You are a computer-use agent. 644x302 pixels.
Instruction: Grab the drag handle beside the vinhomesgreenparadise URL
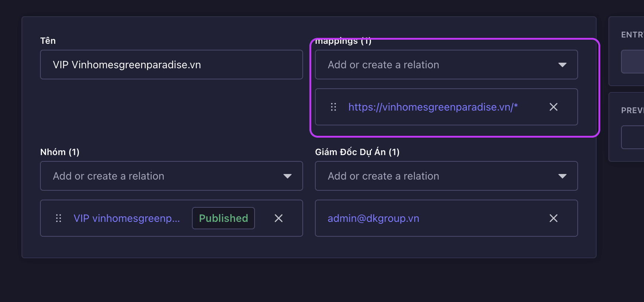[x=333, y=107]
